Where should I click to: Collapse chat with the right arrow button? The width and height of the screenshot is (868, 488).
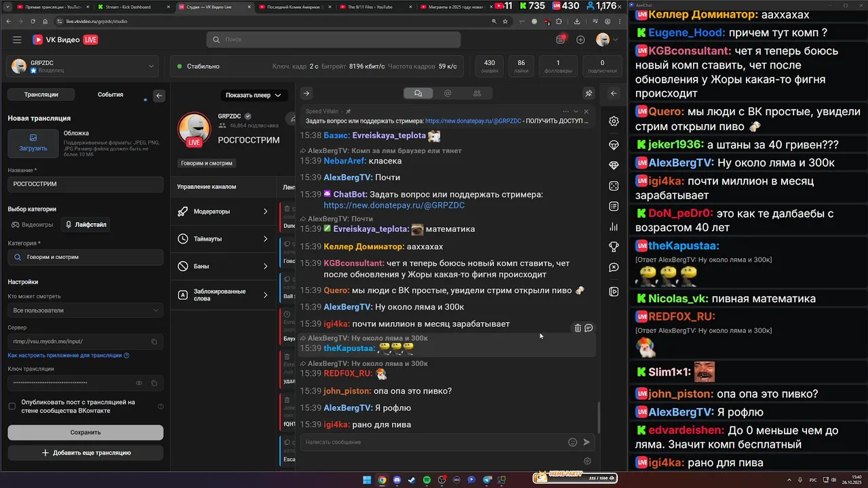tap(307, 94)
